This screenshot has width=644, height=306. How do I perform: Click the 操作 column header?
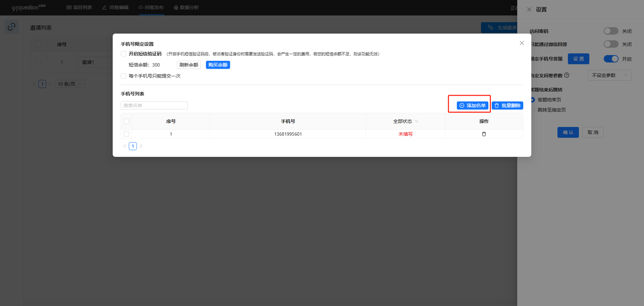click(484, 121)
